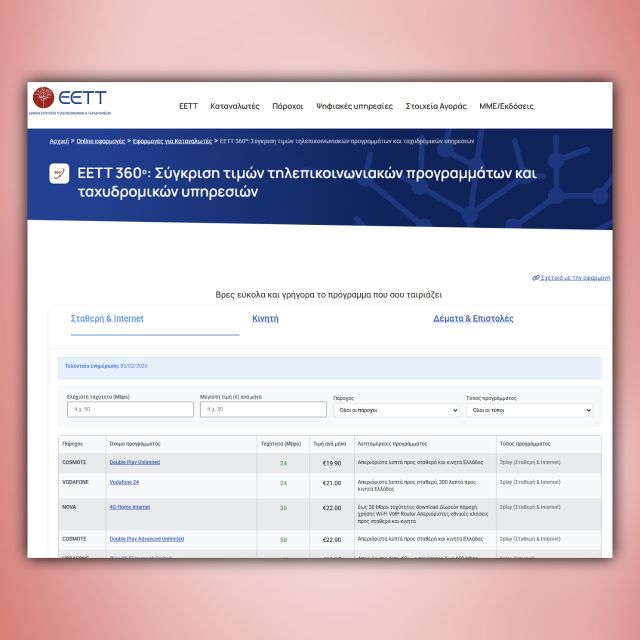This screenshot has height=640, width=640.
Task: Open the Double Play Unlimited plan link
Action: [x=135, y=462]
